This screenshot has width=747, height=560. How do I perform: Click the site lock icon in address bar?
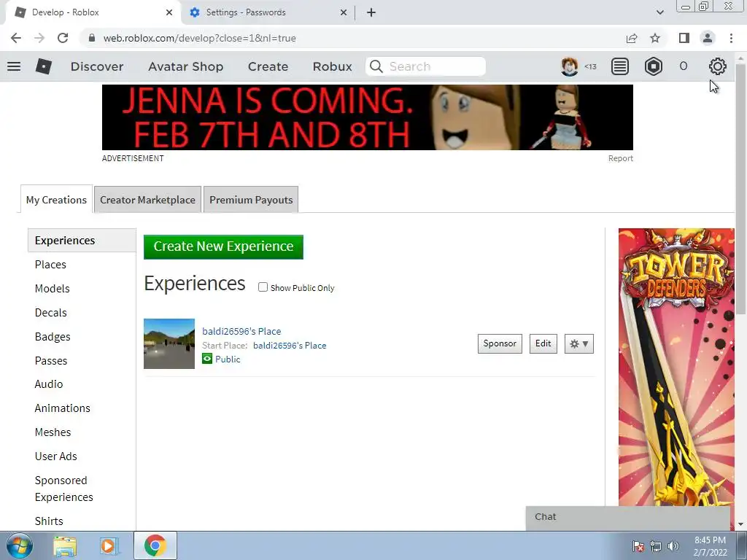tap(93, 38)
